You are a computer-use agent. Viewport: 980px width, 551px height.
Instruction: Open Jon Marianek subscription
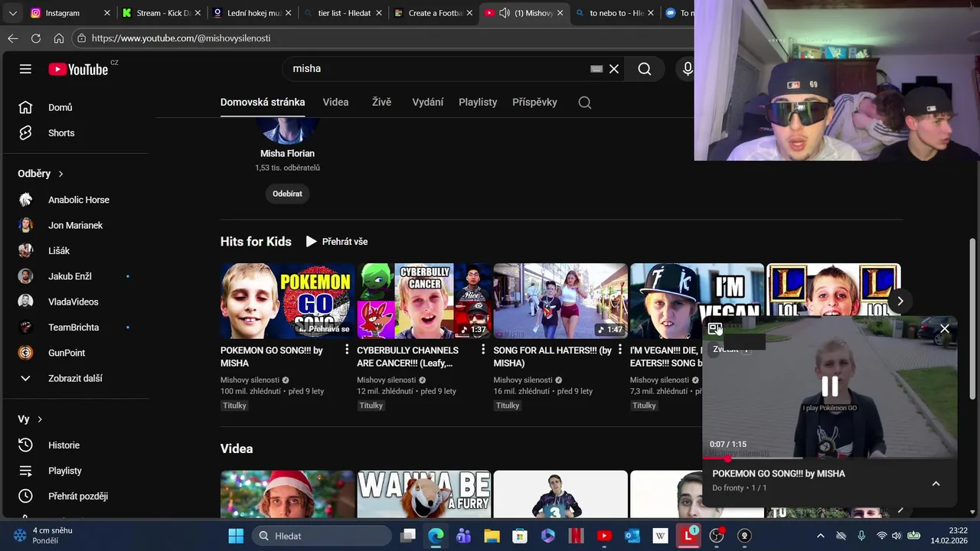(77, 225)
